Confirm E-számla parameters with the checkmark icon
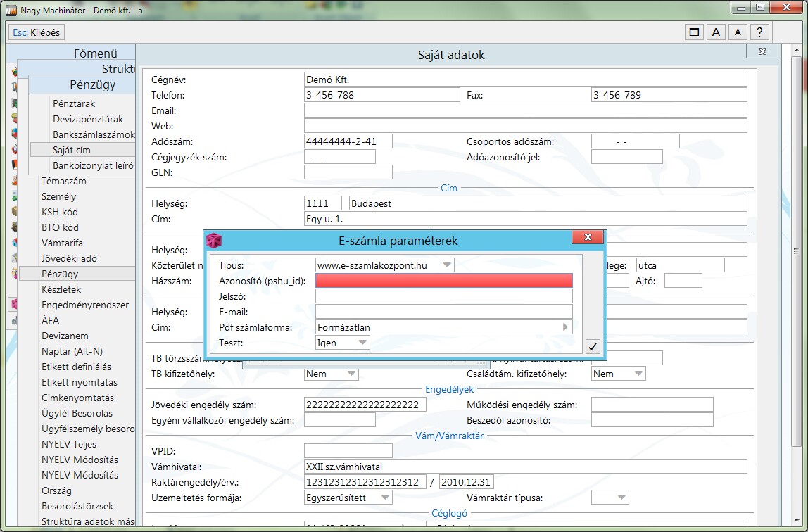 (593, 346)
